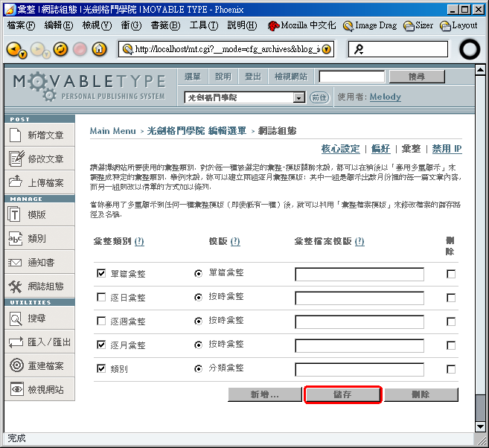Enable the 逐日彙整 daily archive checkbox
489x448 pixels.
(x=101, y=297)
